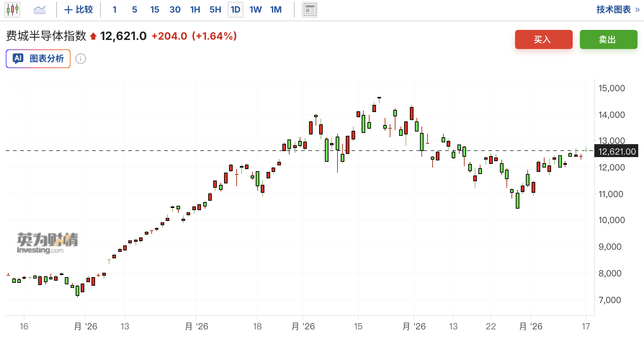644x338 pixels.
Task: Click the AI badge icon
Action: tap(18, 58)
